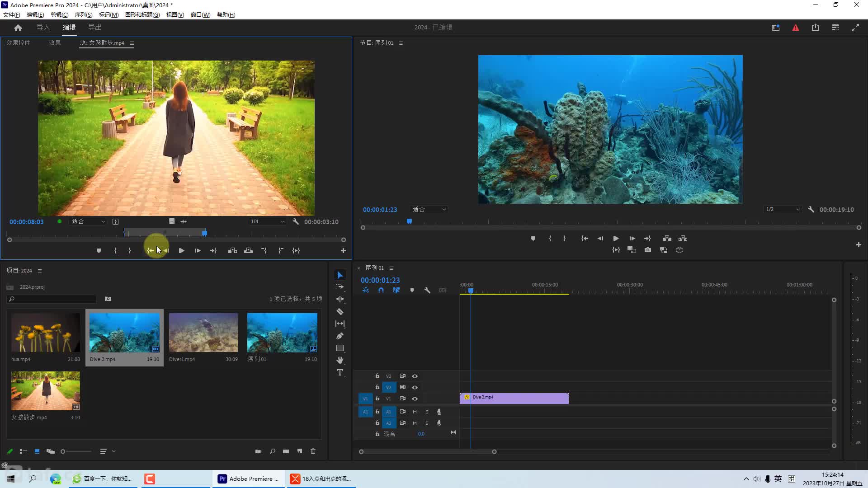Viewport: 868px width, 488px height.
Task: Open the 窗口(W) menu
Action: click(200, 14)
